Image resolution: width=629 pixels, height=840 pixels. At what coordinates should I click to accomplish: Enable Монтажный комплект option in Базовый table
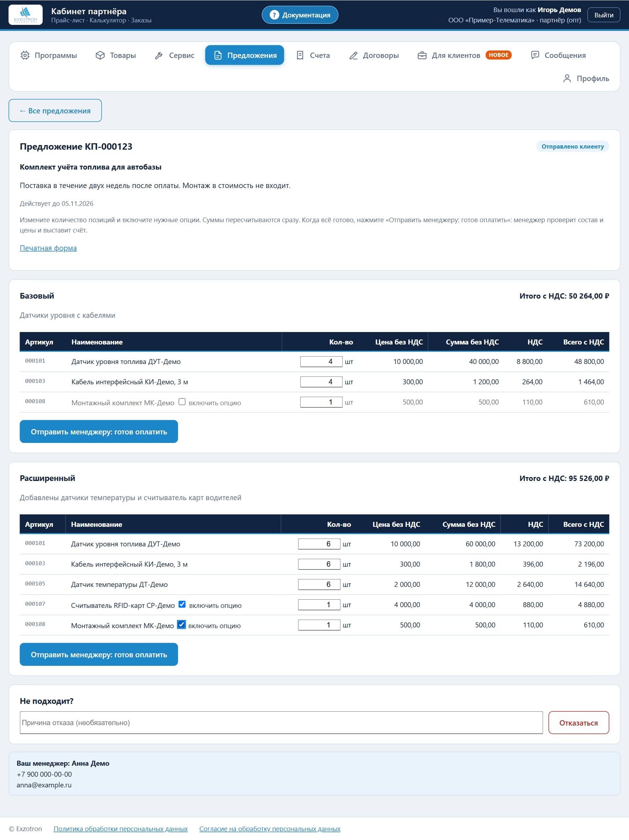click(182, 402)
